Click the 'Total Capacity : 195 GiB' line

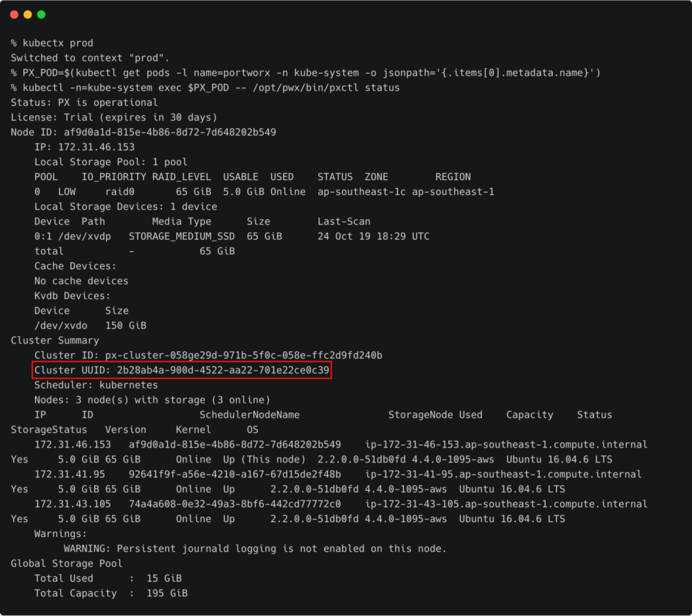coord(111,594)
